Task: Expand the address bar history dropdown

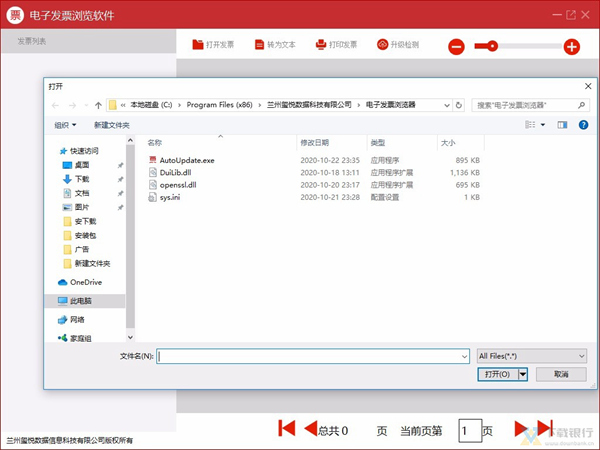Action: [447, 105]
